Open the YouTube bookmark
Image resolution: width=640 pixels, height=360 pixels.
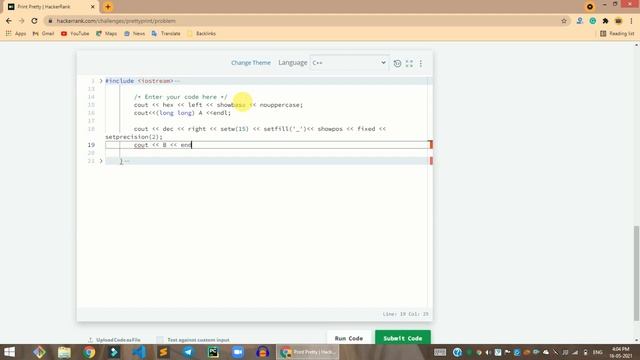point(75,33)
